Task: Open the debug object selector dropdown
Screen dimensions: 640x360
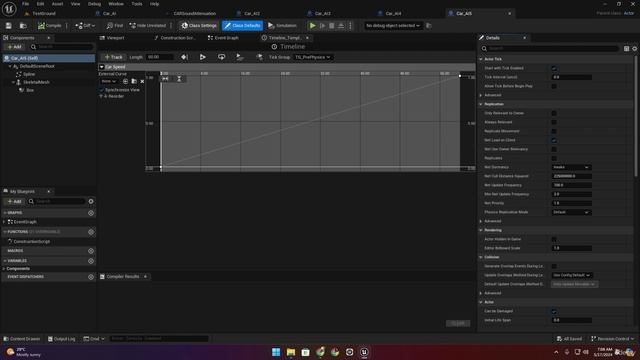Action: click(x=393, y=26)
